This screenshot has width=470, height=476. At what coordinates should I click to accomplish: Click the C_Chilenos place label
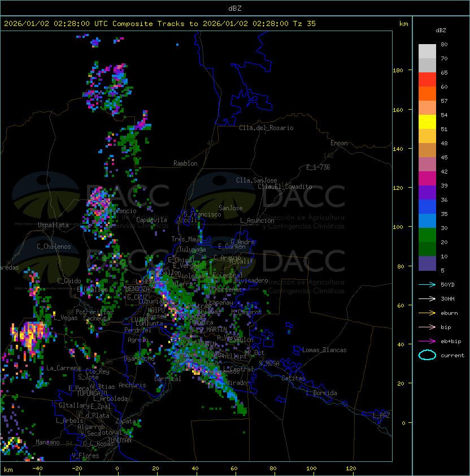point(54,246)
